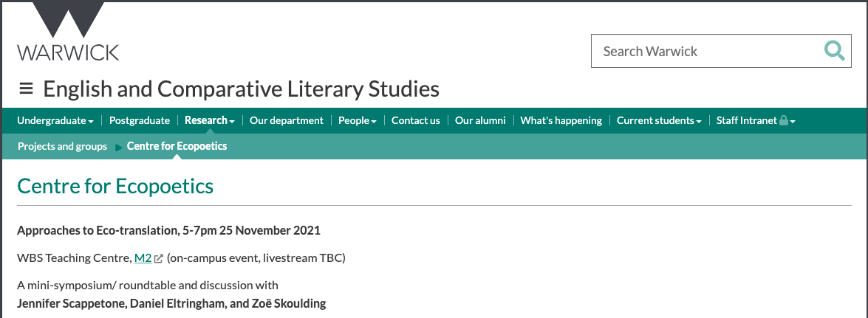The image size is (868, 318).
Task: Click into Search Warwick field
Action: point(702,51)
